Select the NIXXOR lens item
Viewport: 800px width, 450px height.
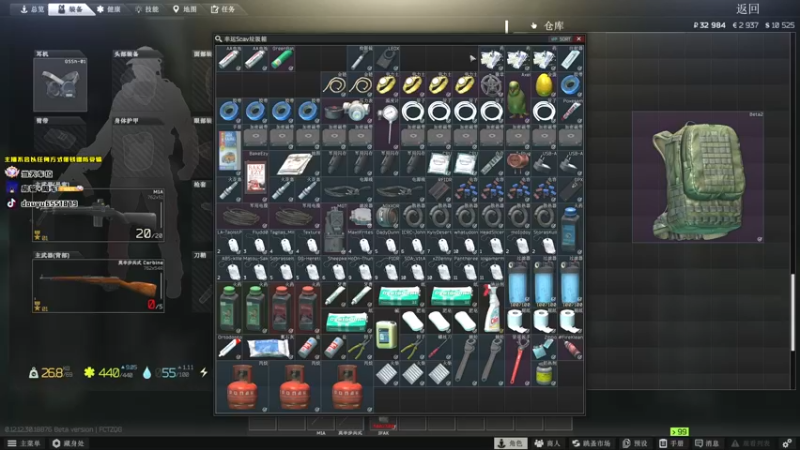point(387,216)
